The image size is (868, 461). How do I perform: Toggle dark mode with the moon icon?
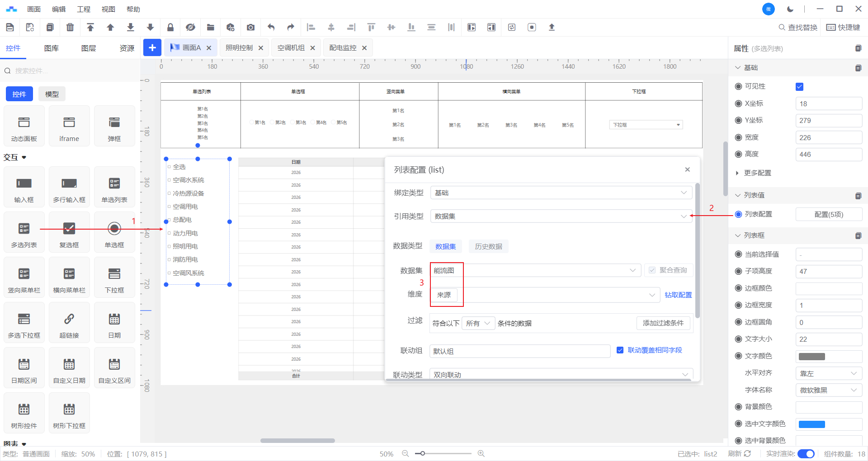point(790,9)
